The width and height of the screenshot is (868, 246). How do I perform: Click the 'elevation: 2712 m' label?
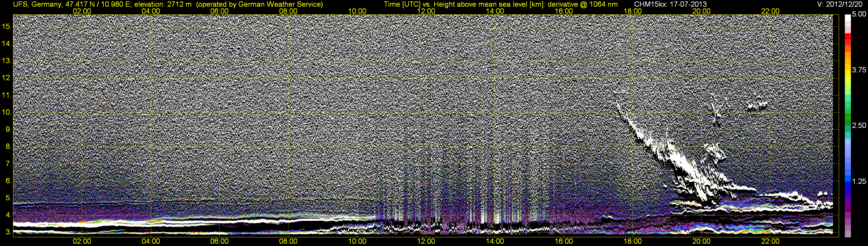(163, 4)
